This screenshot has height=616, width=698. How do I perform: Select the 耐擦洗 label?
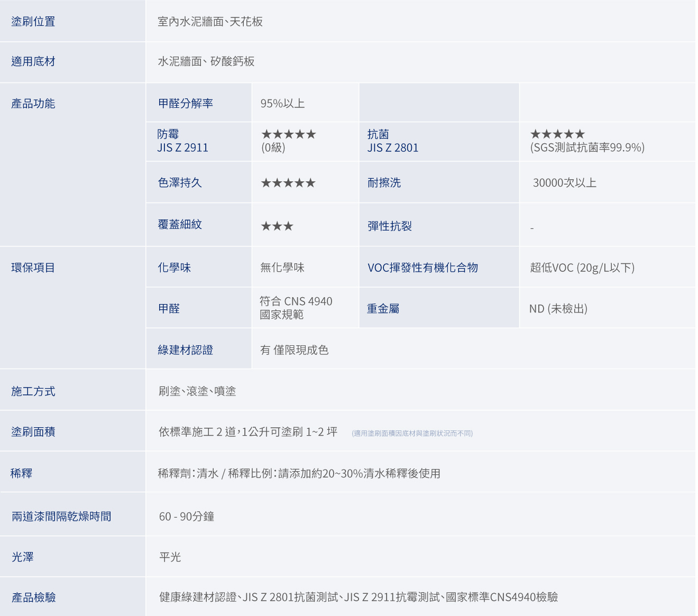[384, 183]
